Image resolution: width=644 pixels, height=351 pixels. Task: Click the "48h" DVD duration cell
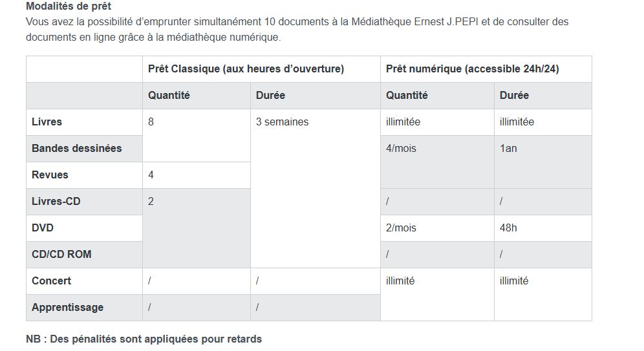(x=508, y=228)
